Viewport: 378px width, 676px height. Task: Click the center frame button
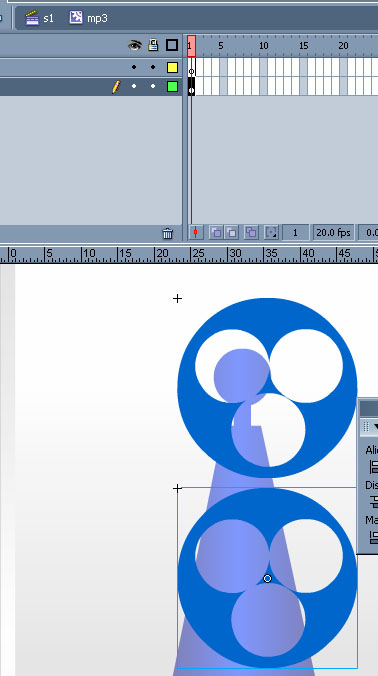coord(196,233)
